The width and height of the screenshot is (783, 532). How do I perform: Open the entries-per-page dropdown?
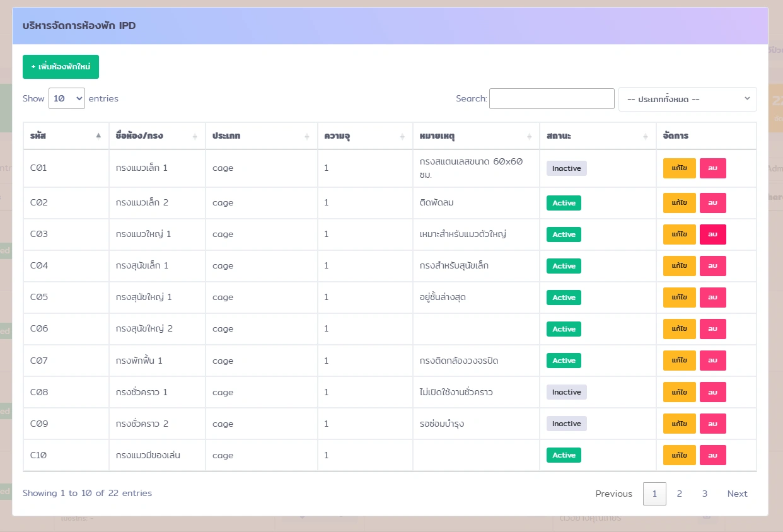click(67, 98)
